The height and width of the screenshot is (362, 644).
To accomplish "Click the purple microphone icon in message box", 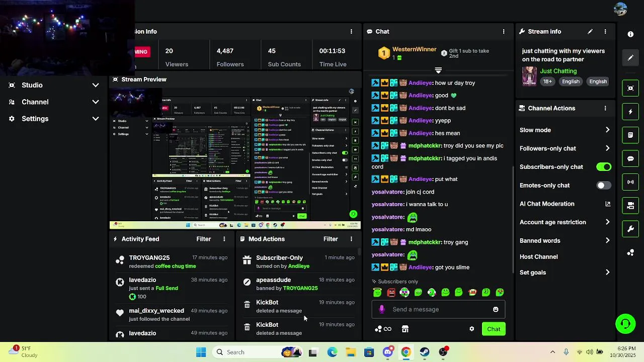I will [x=382, y=309].
